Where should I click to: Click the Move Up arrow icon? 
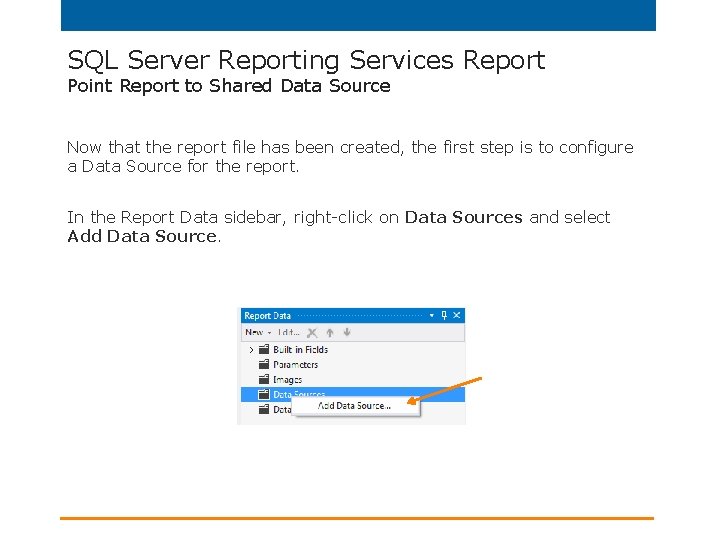click(x=329, y=333)
